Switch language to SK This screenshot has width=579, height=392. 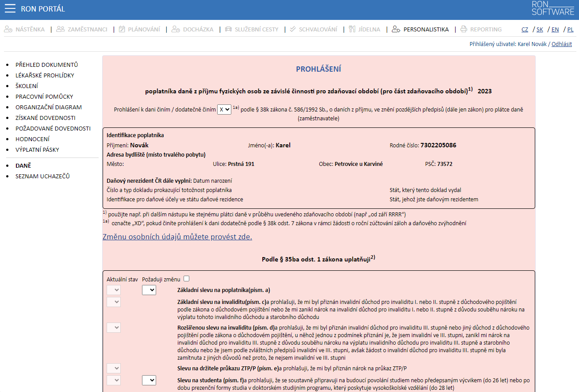point(540,30)
